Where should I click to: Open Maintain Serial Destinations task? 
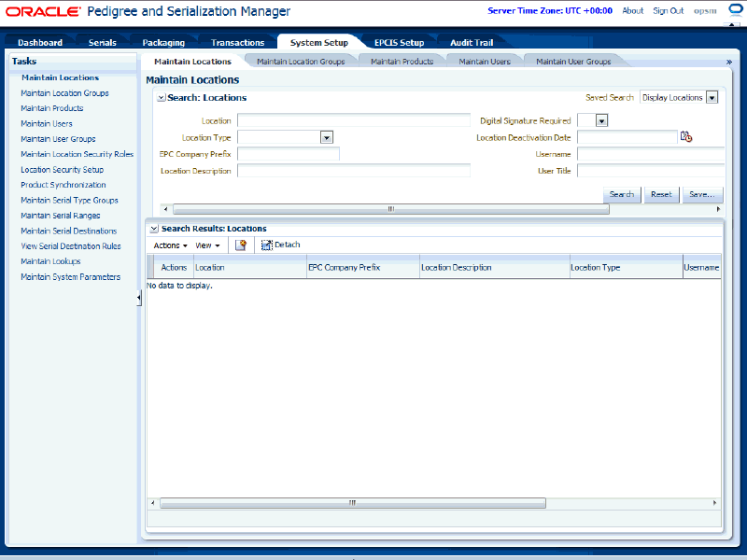click(68, 231)
